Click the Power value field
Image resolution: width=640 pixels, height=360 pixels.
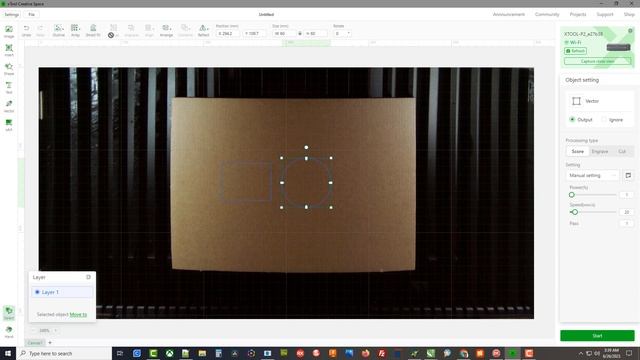click(x=626, y=195)
